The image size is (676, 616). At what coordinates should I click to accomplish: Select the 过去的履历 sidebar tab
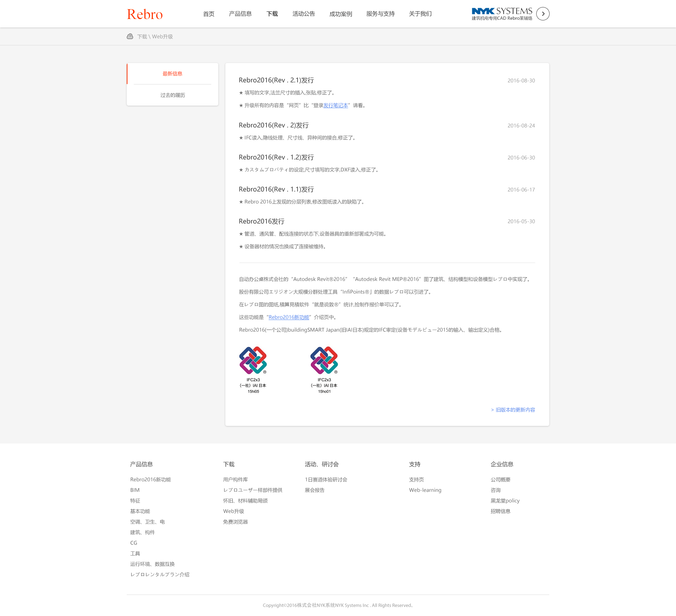click(173, 95)
